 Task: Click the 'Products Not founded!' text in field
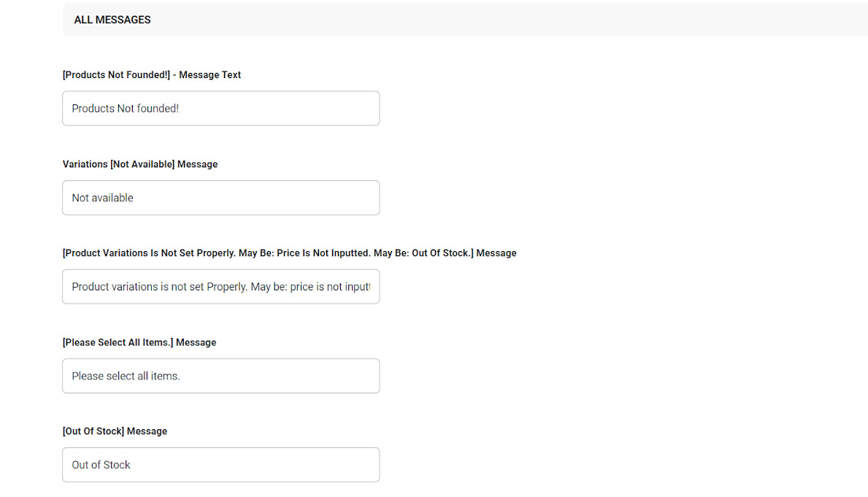[x=125, y=109]
